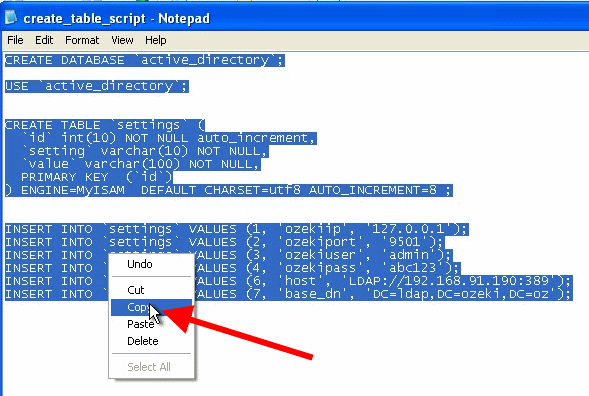Choose Delete from the context menu
Screen dimensions: 589x396
(x=151, y=341)
